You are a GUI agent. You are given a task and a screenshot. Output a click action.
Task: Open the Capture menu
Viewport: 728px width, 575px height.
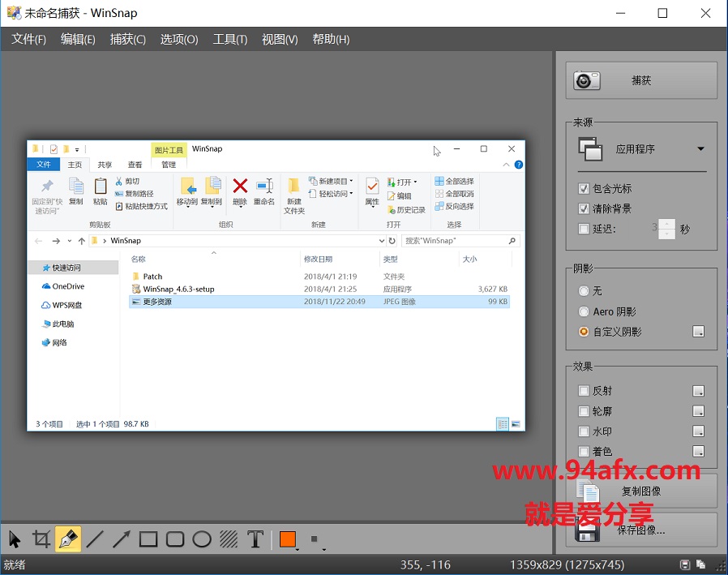[127, 39]
